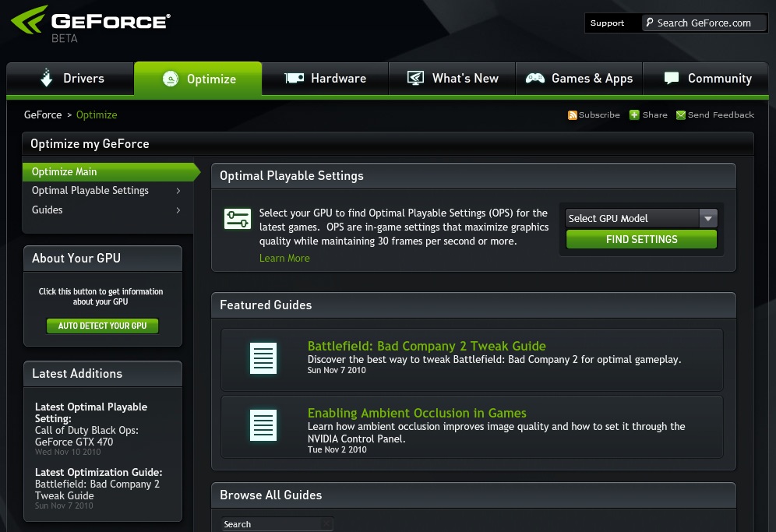Open the Hardware tab

pos(325,78)
